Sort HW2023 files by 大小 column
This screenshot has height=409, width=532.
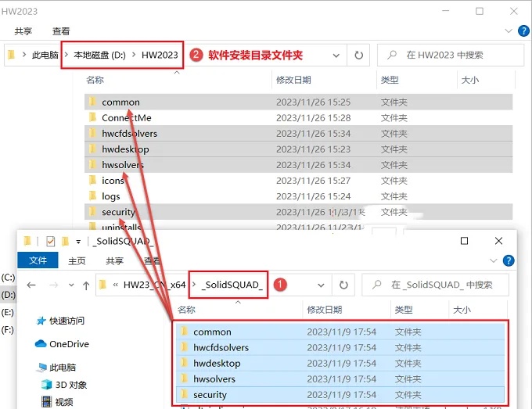pos(470,80)
